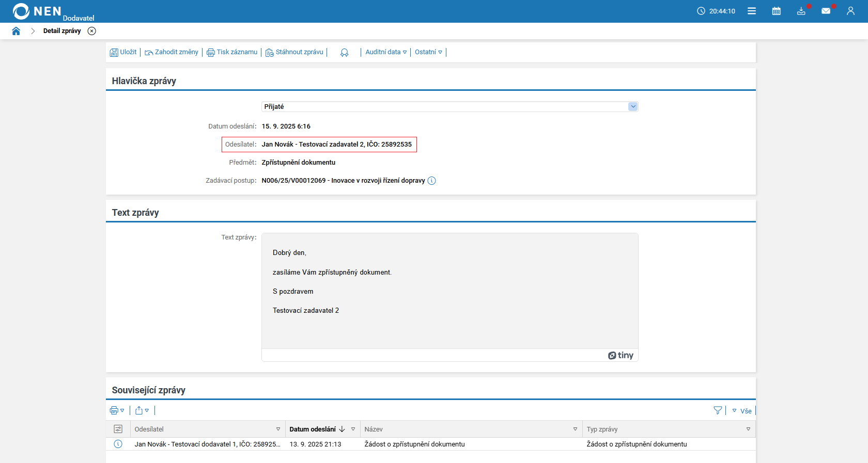Open the Odesílatel column filter arrow
This screenshot has height=463, width=868.
pyautogui.click(x=278, y=429)
